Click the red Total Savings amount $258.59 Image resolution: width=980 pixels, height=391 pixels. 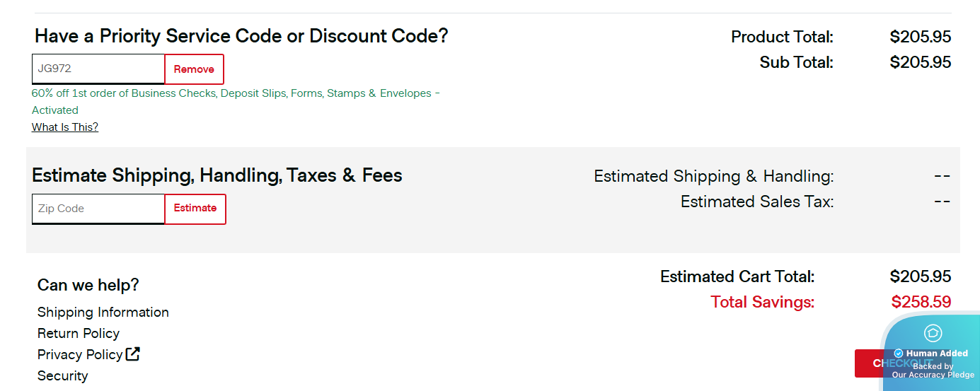(921, 303)
